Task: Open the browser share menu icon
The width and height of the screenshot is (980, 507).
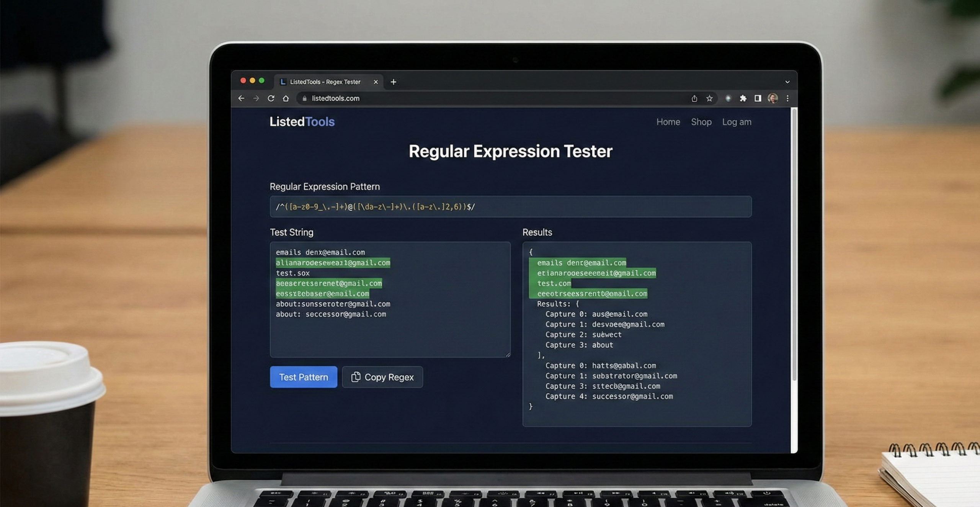Action: point(695,98)
